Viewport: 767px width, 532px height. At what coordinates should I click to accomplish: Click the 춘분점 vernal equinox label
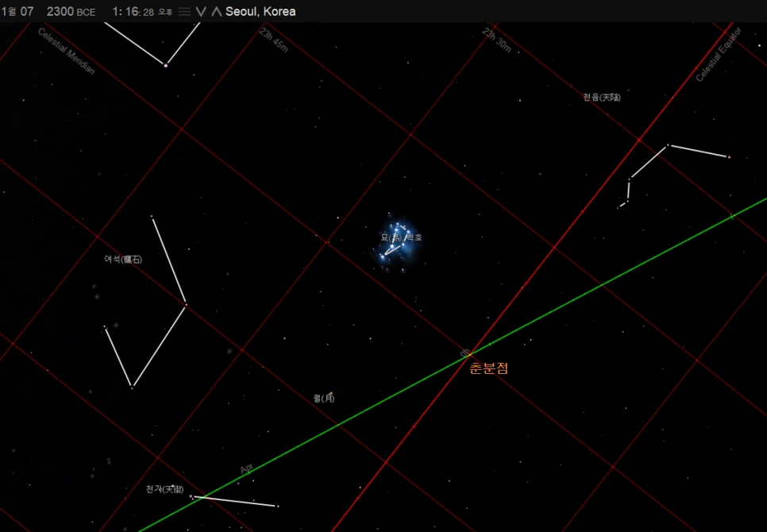click(x=488, y=368)
